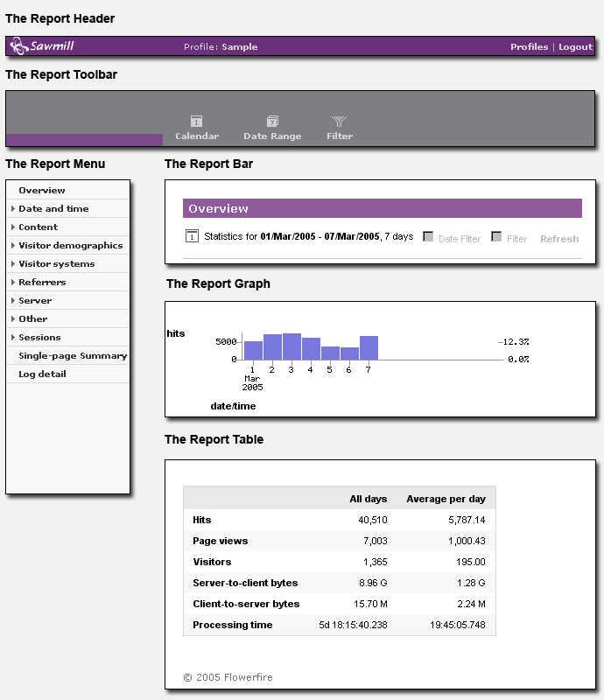604x700 pixels.
Task: Click the small calendar icon beside Statistics
Action: pos(192,236)
